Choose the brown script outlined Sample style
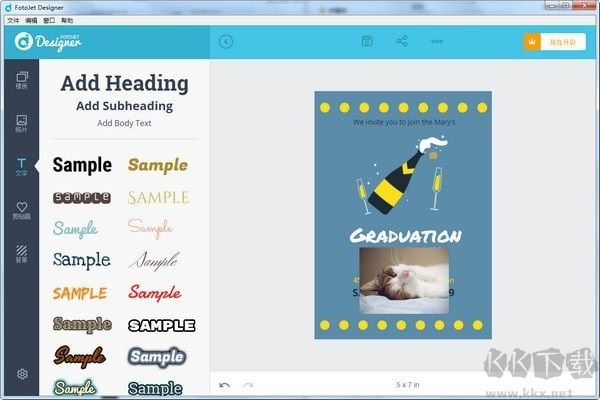Image resolution: width=600 pixels, height=400 pixels. (x=80, y=356)
